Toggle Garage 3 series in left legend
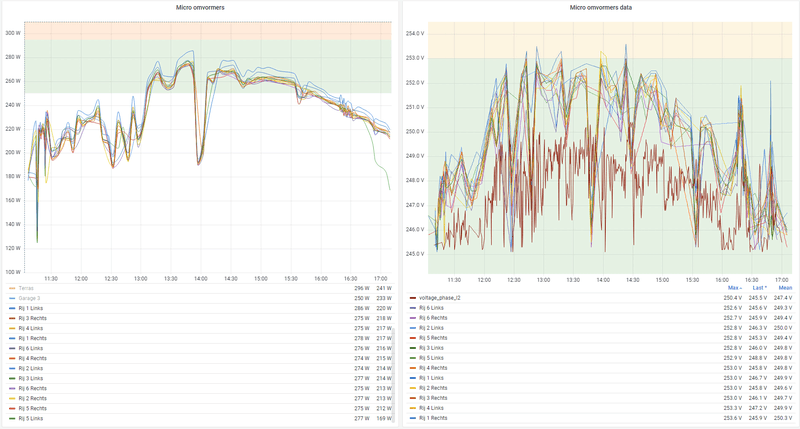800x429 pixels. tap(29, 298)
